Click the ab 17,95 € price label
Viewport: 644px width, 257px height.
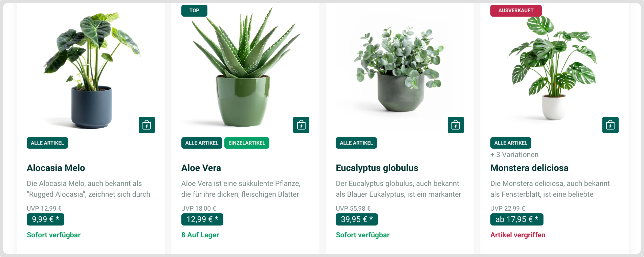pos(517,219)
